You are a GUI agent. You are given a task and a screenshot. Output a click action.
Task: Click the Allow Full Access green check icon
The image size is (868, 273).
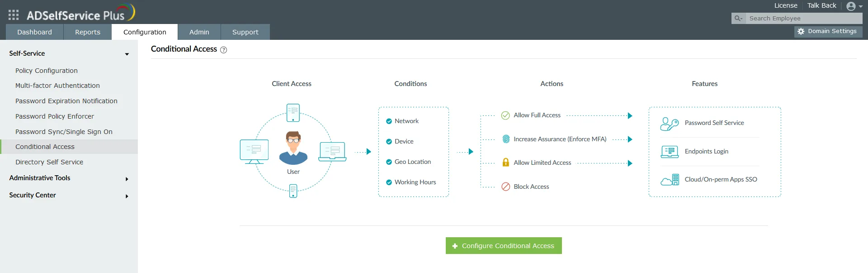[x=505, y=115]
